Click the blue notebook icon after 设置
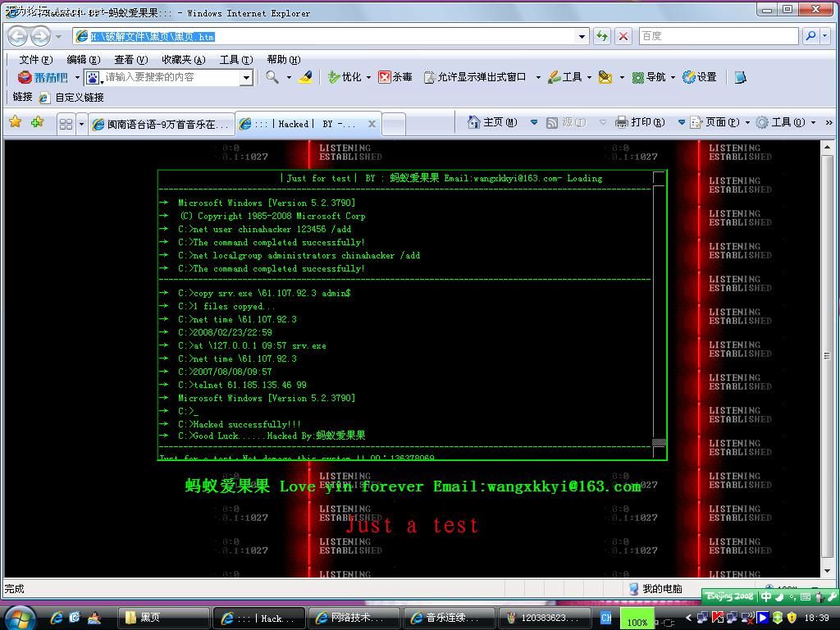Screen dimensions: 840x630 coord(741,77)
